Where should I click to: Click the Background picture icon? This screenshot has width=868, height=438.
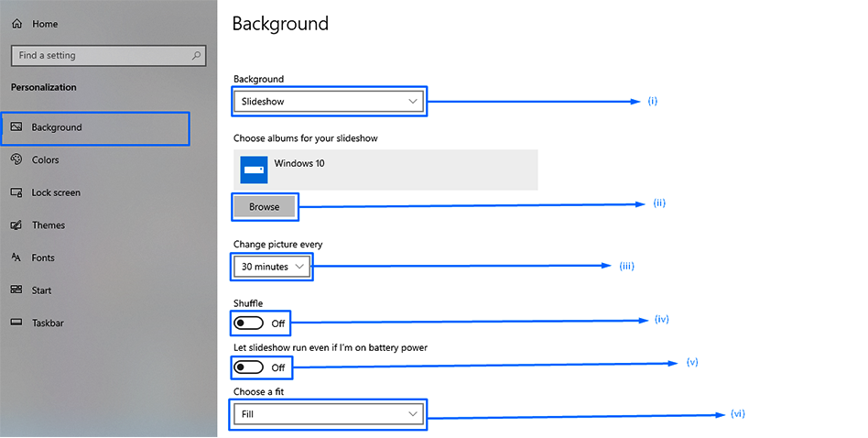(16, 127)
